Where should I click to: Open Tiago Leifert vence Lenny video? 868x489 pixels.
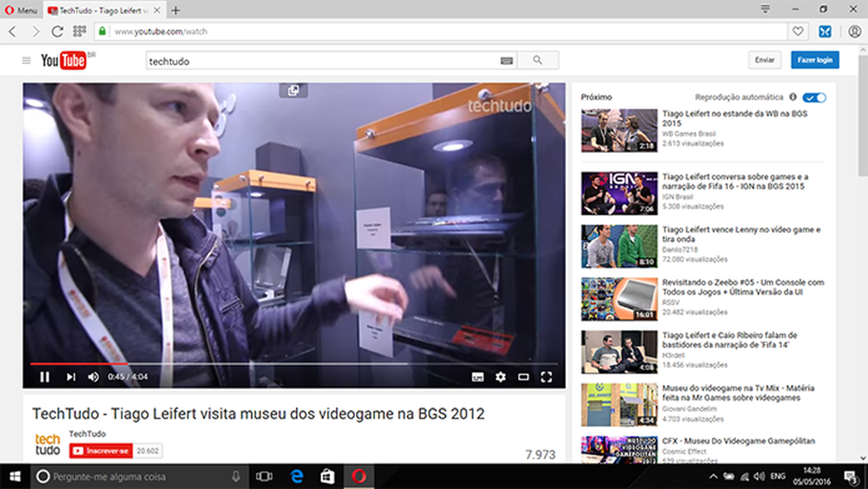(741, 235)
